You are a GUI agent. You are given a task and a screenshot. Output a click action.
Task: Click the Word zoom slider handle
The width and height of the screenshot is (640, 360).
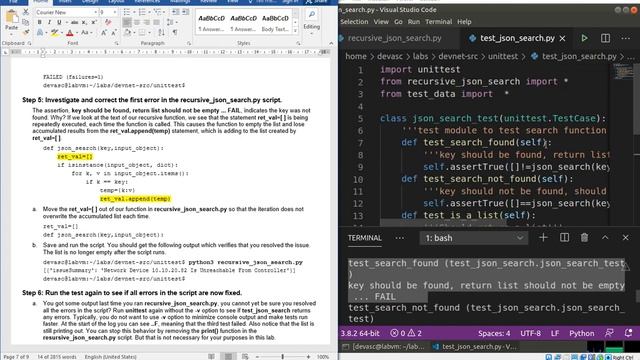(282, 356)
